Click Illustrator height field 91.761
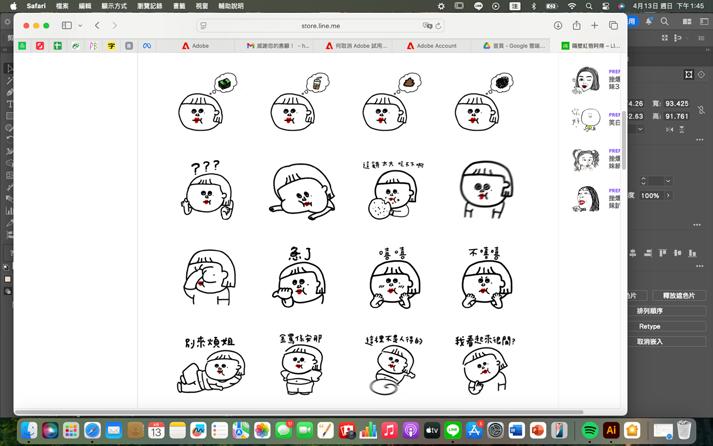This screenshot has width=713, height=446. point(677,116)
